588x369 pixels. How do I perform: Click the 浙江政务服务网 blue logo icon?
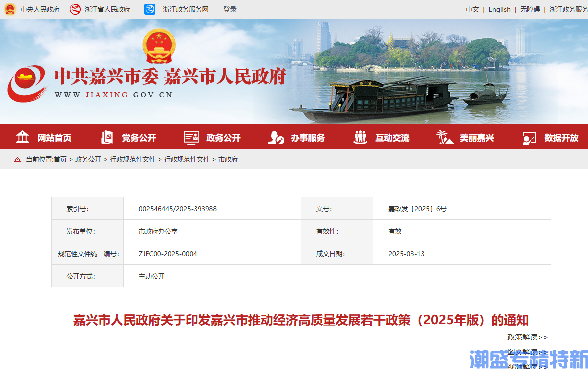click(150, 9)
